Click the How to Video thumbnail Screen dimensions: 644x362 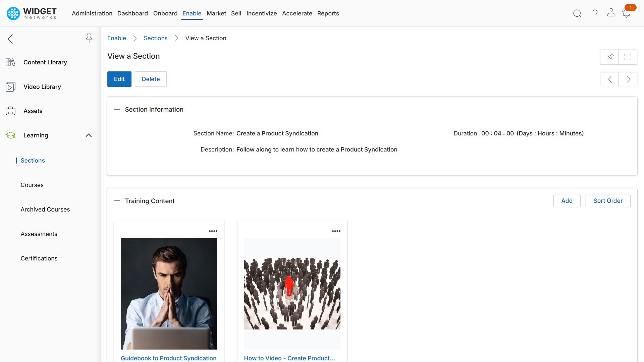[x=292, y=294]
